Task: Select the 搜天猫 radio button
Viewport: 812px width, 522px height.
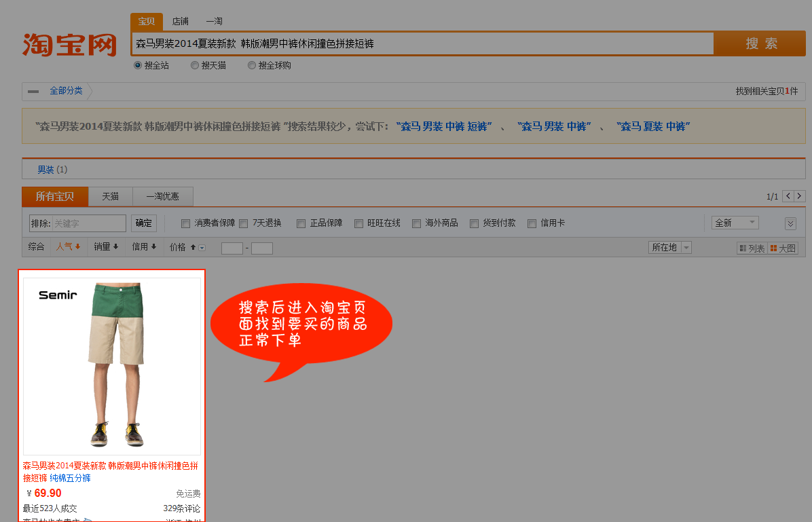Action: [x=195, y=65]
